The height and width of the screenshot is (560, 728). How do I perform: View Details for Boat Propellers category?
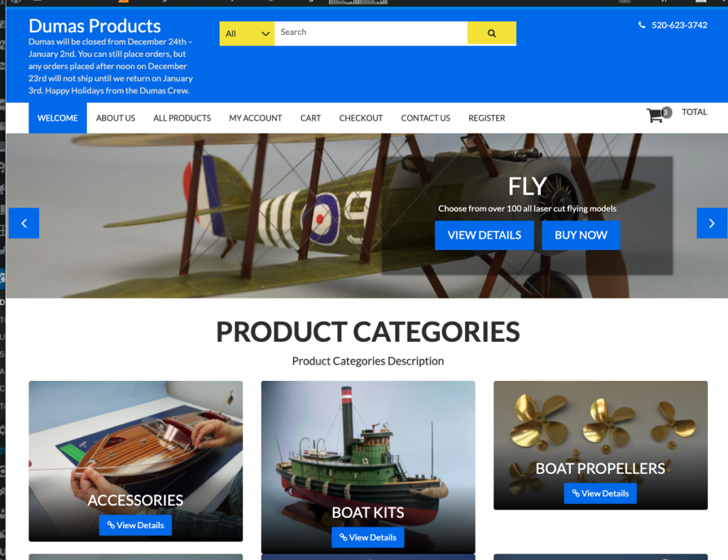click(x=600, y=493)
